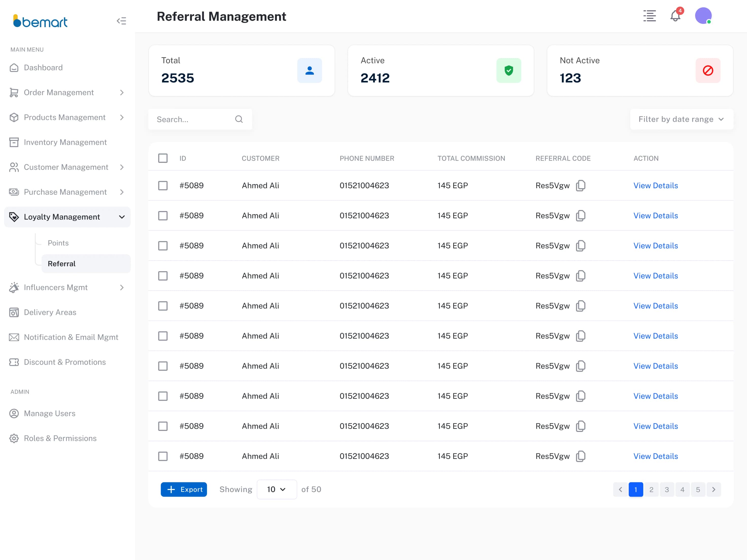The height and width of the screenshot is (560, 747).
Task: Click the REFERRAL CODE column header
Action: pos(563,158)
